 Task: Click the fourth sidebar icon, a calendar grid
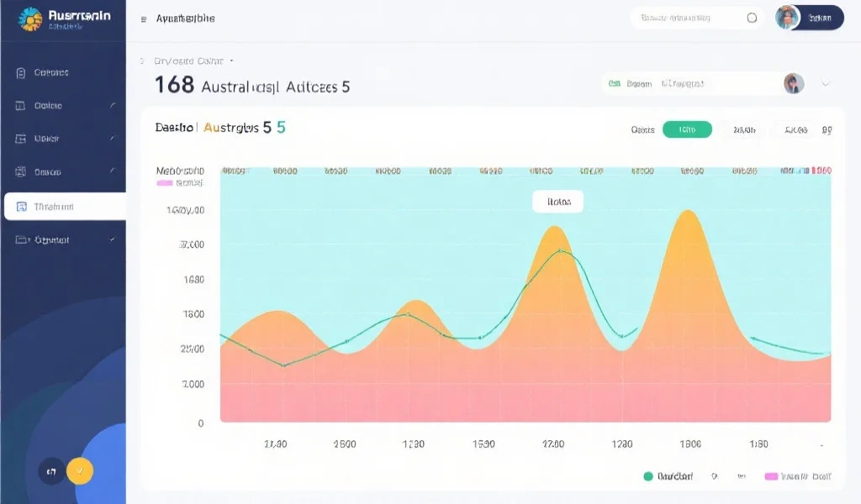pos(20,171)
